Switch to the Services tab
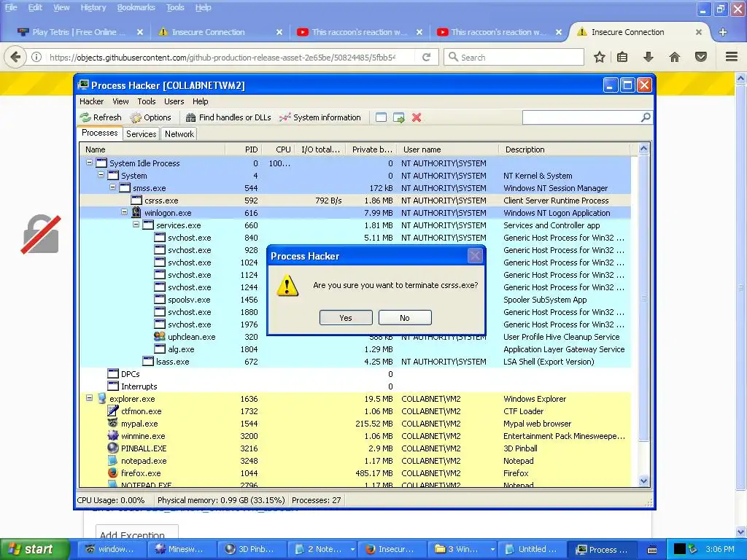 tap(141, 134)
